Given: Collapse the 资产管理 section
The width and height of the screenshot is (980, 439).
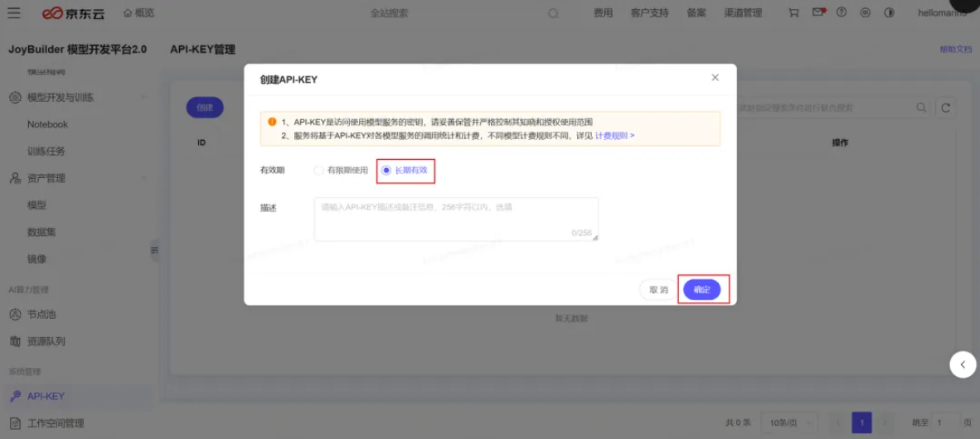Looking at the screenshot, I should [144, 178].
